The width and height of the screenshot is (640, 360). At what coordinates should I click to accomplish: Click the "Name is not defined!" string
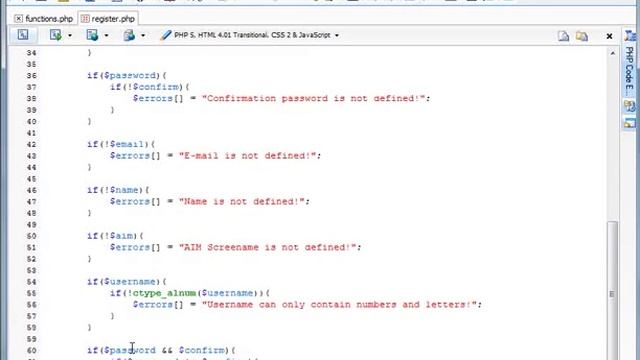tap(242, 201)
